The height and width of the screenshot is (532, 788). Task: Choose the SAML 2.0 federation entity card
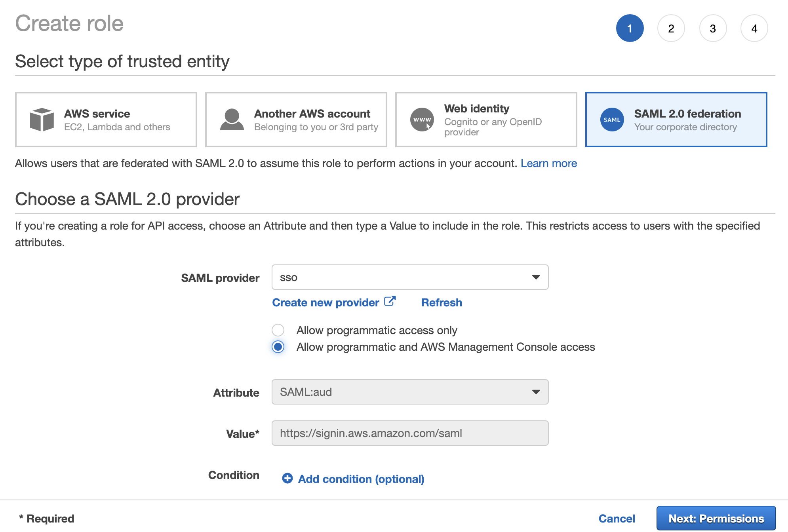click(676, 120)
